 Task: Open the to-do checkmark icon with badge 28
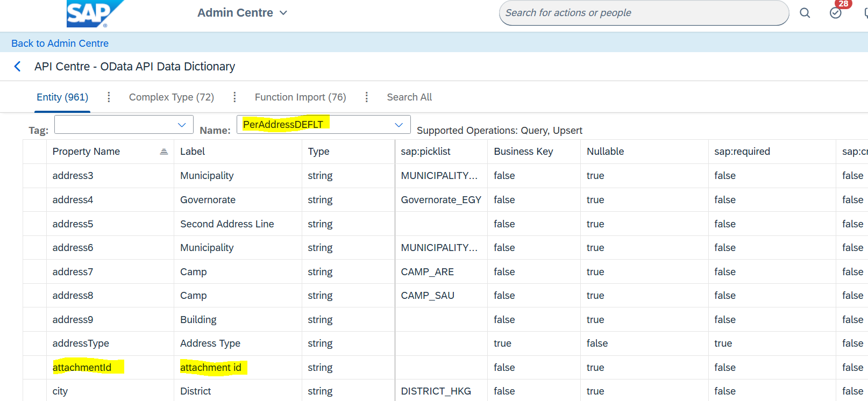[x=836, y=13]
